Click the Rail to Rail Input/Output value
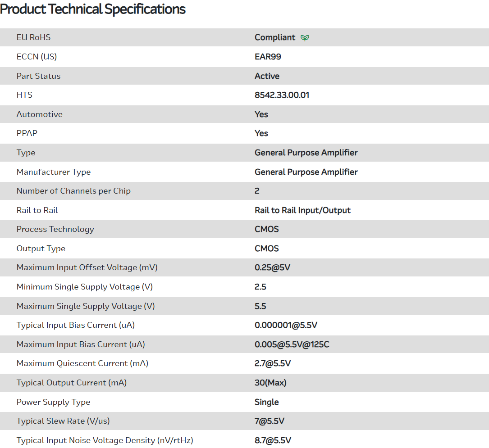 (302, 210)
